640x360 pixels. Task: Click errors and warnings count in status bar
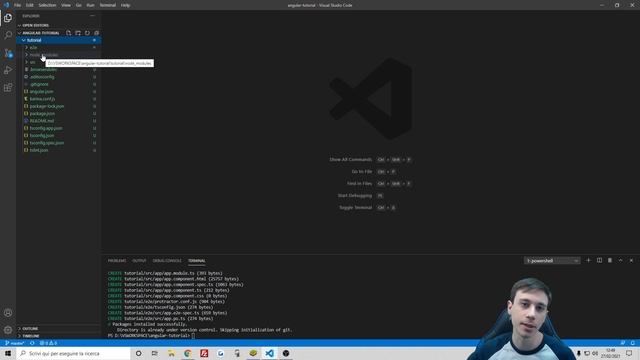(49, 343)
